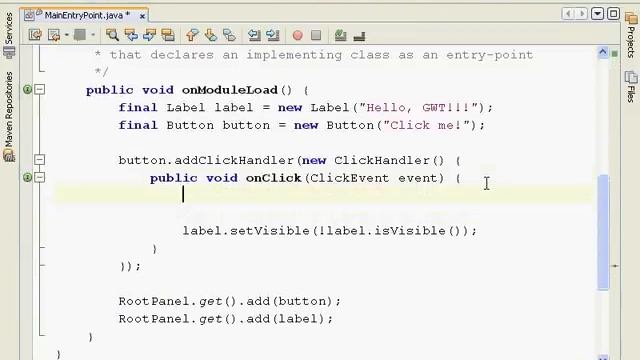Click the scrollbar up arrow
Viewport: 640px width, 360px height.
(603, 52)
